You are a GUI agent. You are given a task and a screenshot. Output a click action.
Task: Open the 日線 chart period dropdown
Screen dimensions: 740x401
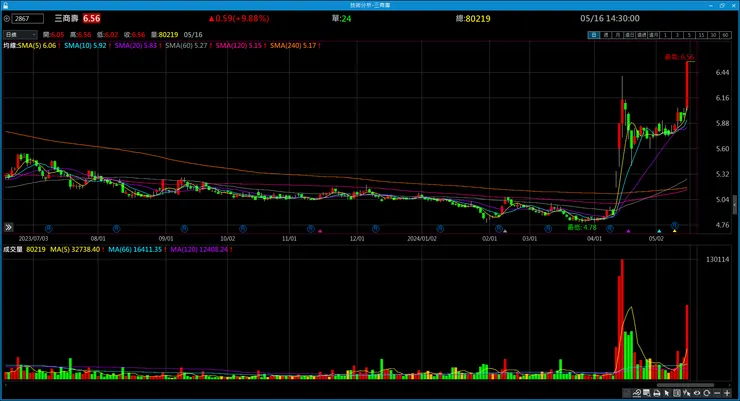point(20,34)
